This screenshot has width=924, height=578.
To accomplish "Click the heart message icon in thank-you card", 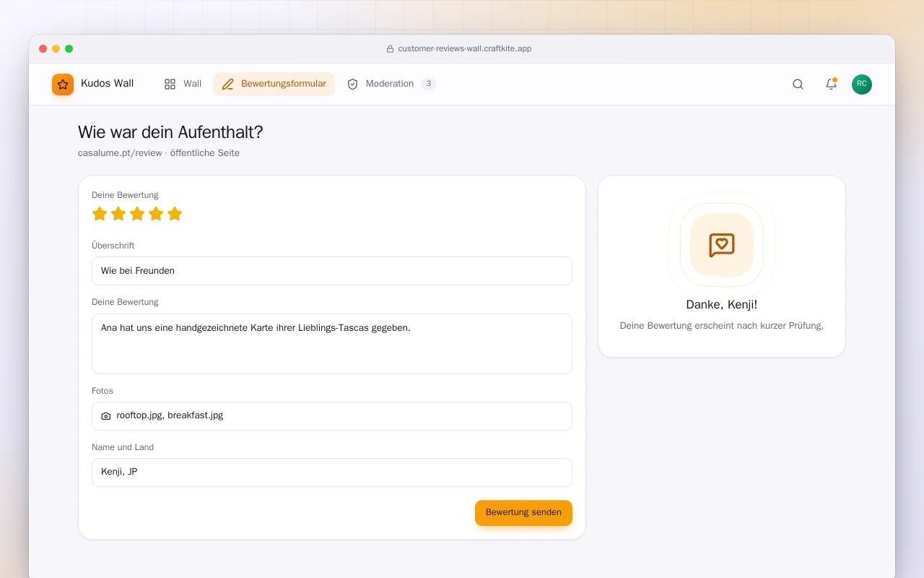I will [x=722, y=245].
